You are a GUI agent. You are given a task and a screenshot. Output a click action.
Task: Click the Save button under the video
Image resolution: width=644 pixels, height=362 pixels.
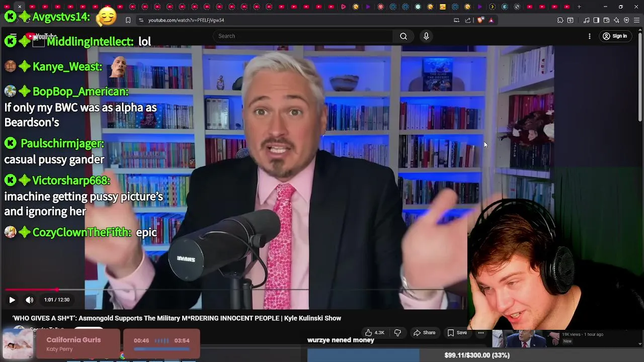(457, 332)
